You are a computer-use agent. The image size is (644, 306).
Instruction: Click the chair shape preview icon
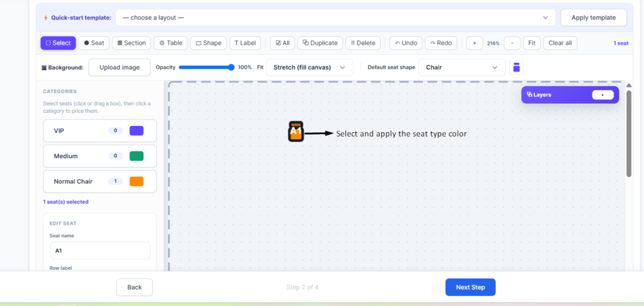517,67
